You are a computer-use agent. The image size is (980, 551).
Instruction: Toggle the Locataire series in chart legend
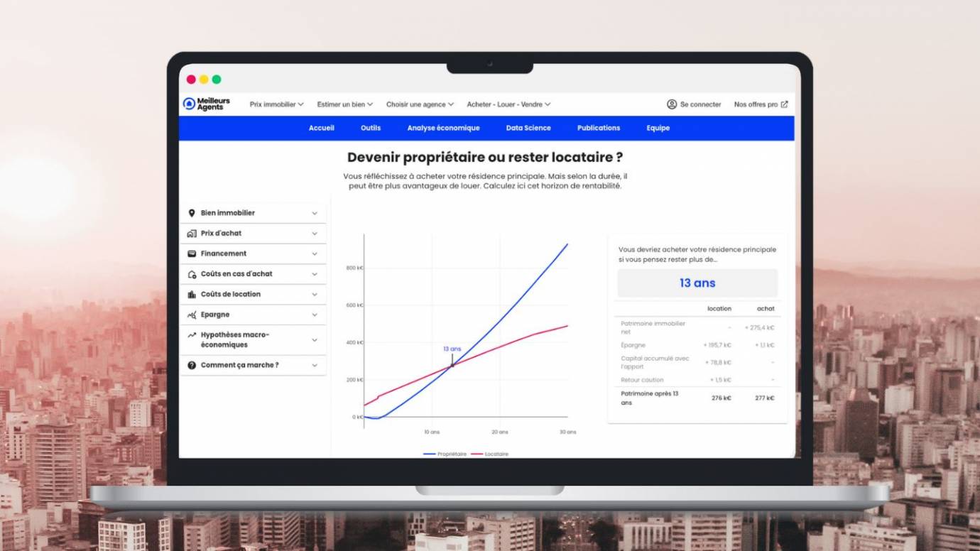[x=490, y=454]
